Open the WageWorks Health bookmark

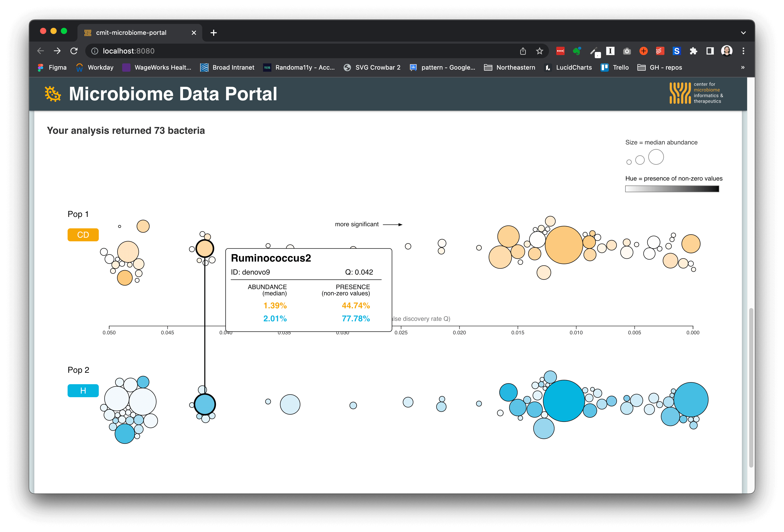157,68
